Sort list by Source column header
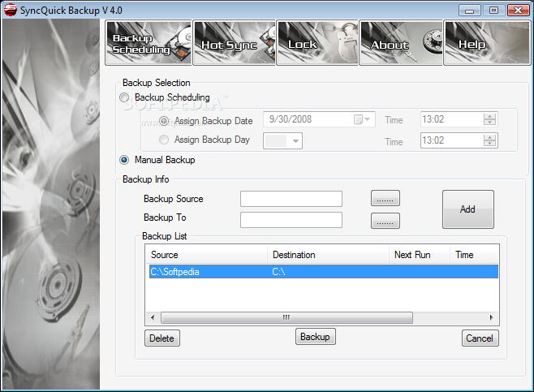Viewport: 534px width, 392px height. point(206,255)
